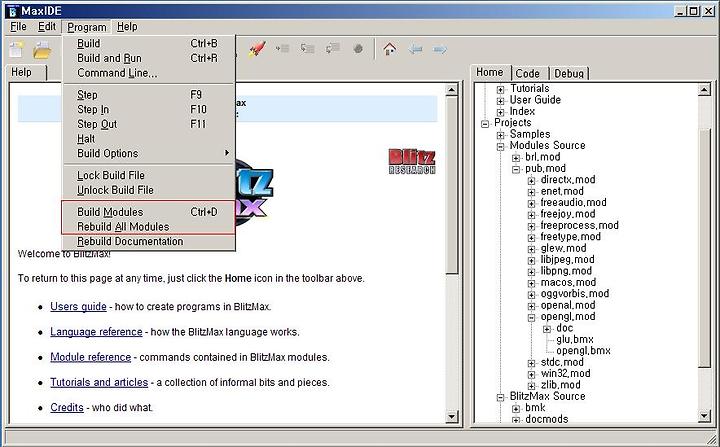Select Halt from the Program menu

pos(148,139)
